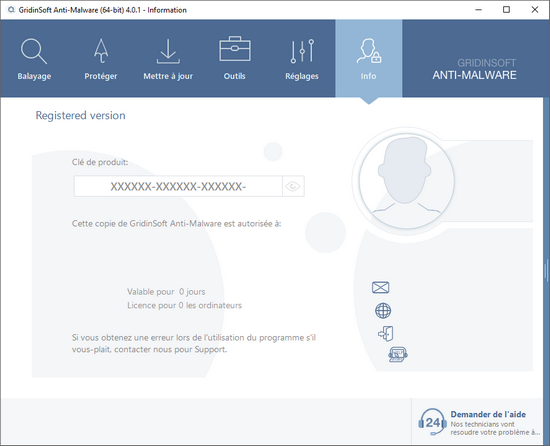Screen dimensions: 550x446
Task: Click the side panel expander handle
Action: (x=546, y=270)
